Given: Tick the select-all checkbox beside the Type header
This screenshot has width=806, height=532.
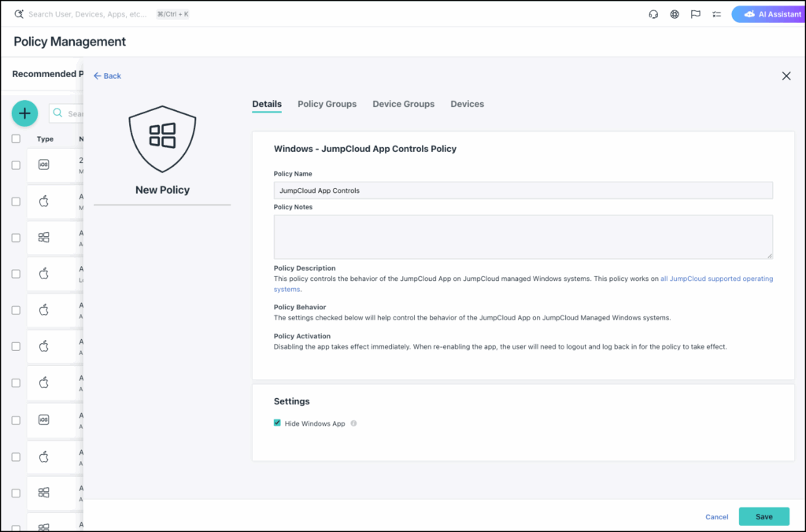Looking at the screenshot, I should click(x=16, y=139).
